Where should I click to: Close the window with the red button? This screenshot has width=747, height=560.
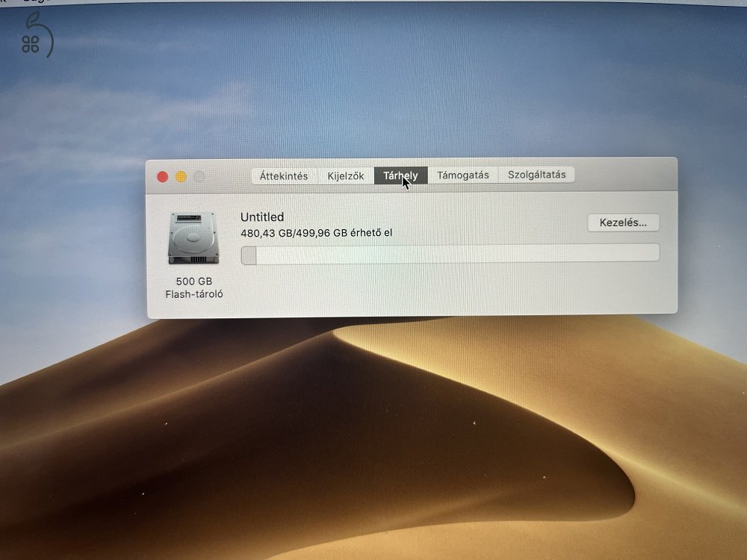point(162,177)
